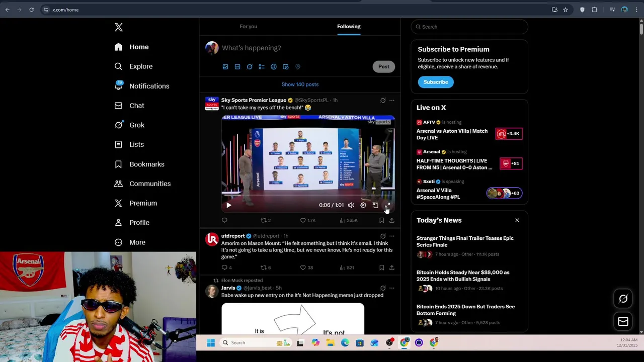Viewport: 644px width, 362px height.
Task: Open Premium in the sidebar
Action: click(136, 203)
